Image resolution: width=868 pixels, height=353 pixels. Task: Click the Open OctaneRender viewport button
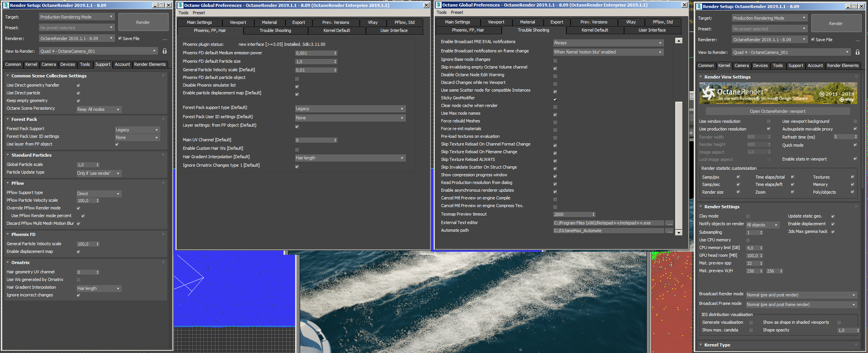778,111
